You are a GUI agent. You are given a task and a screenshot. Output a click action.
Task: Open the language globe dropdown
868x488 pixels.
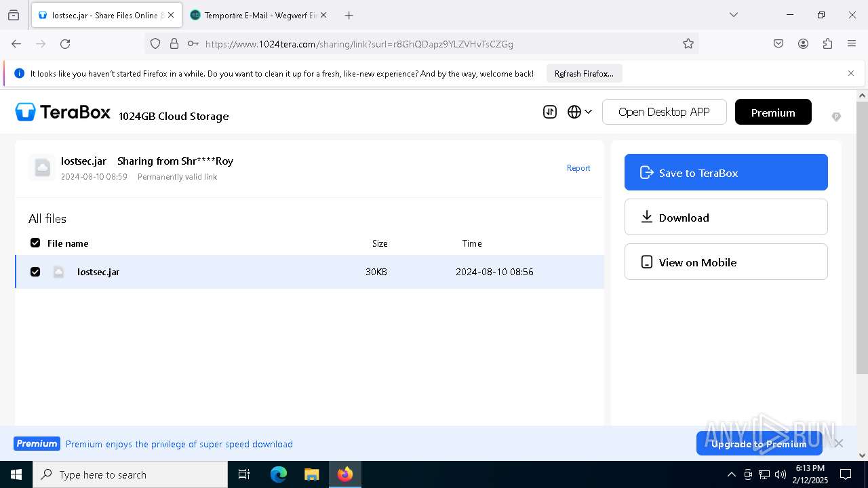coord(579,112)
